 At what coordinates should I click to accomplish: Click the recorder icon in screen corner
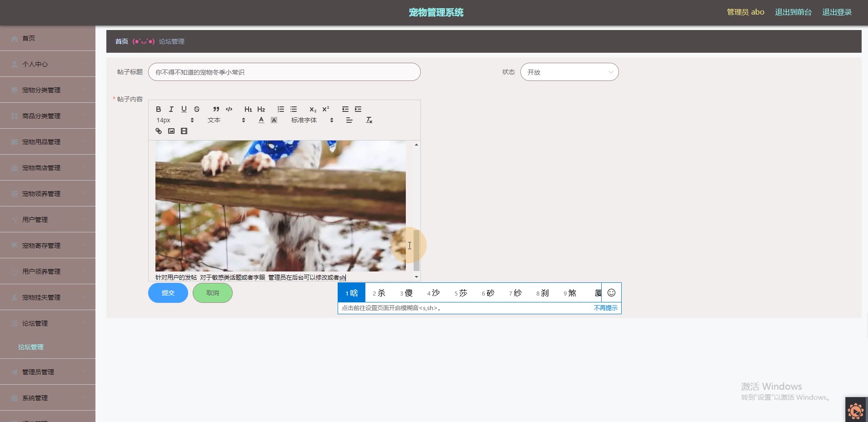(856, 411)
